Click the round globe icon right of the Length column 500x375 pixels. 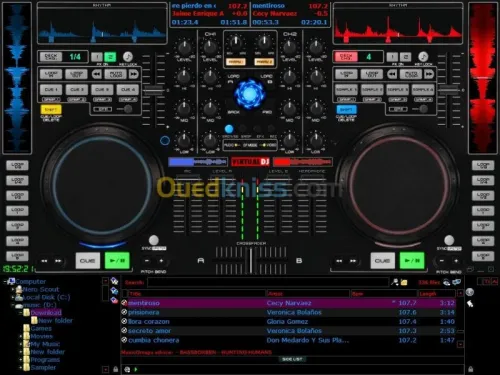470,292
